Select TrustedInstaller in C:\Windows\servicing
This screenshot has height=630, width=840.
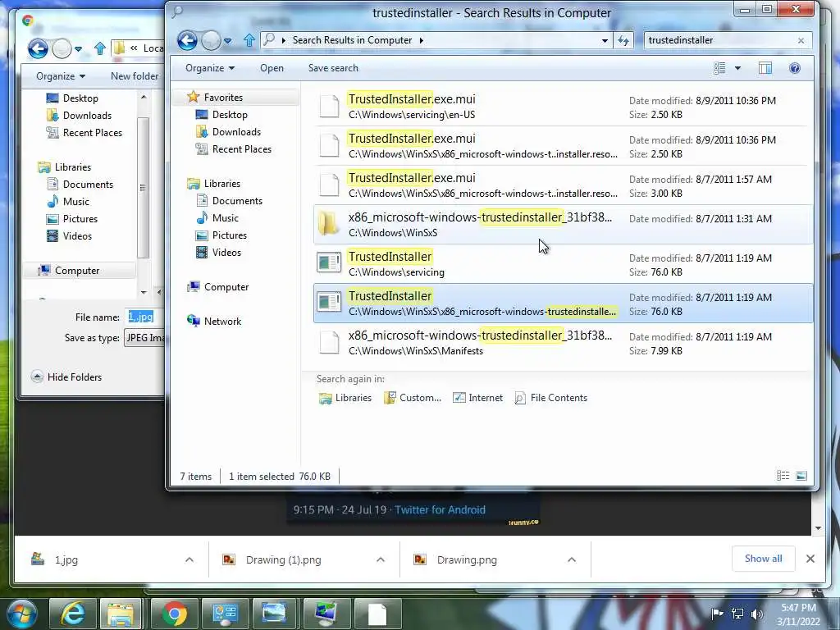563,264
